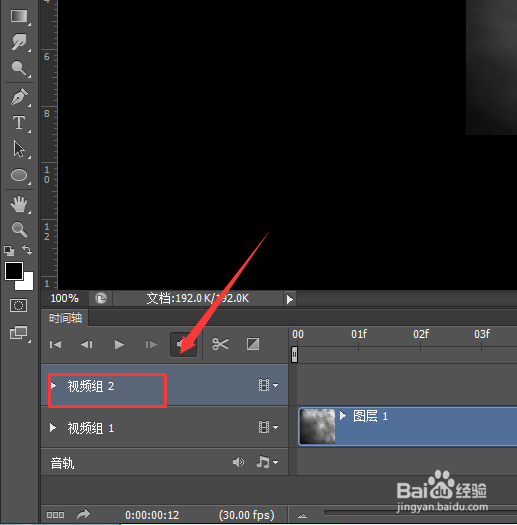Swap foreground and background colors
Viewport: 517px width, 525px height.
[27, 250]
